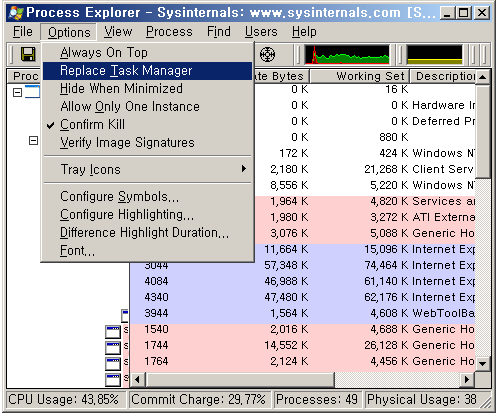The height and width of the screenshot is (413, 497).
Task: Click vertical scrollbar up arrow
Action: [483, 77]
